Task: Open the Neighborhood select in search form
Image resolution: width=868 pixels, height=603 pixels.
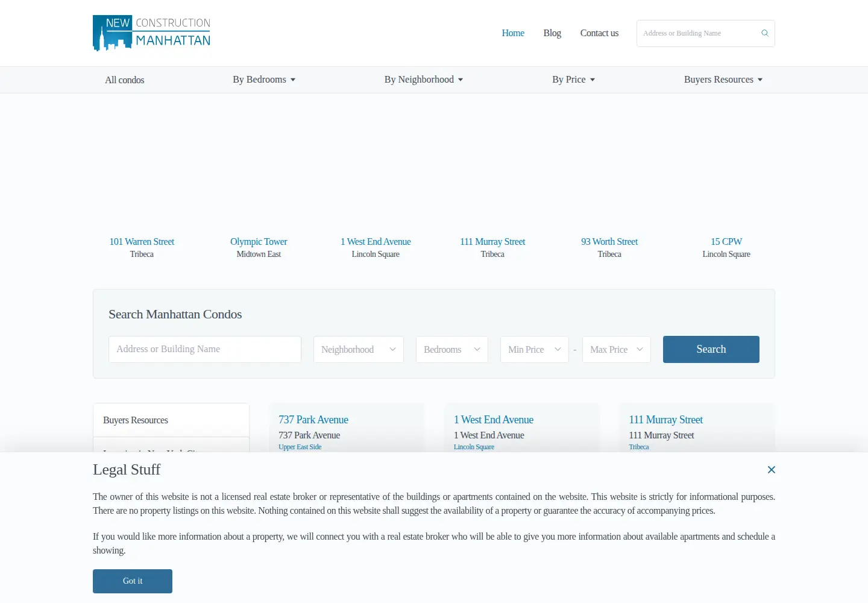Action: [x=359, y=349]
